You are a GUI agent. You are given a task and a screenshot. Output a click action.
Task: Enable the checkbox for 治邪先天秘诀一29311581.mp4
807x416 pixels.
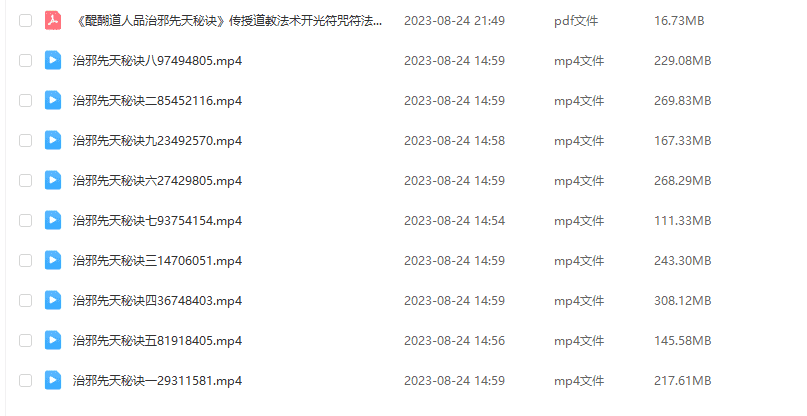tap(25, 380)
